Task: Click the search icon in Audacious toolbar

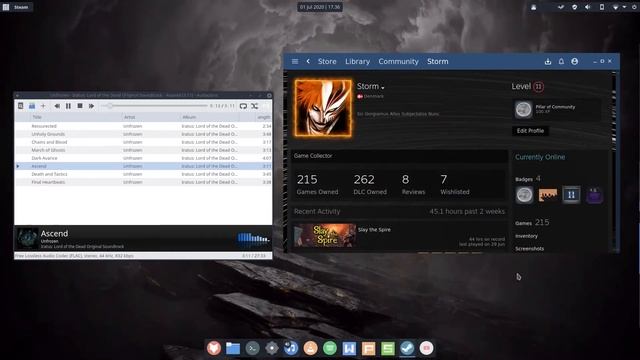Action: click(x=20, y=106)
